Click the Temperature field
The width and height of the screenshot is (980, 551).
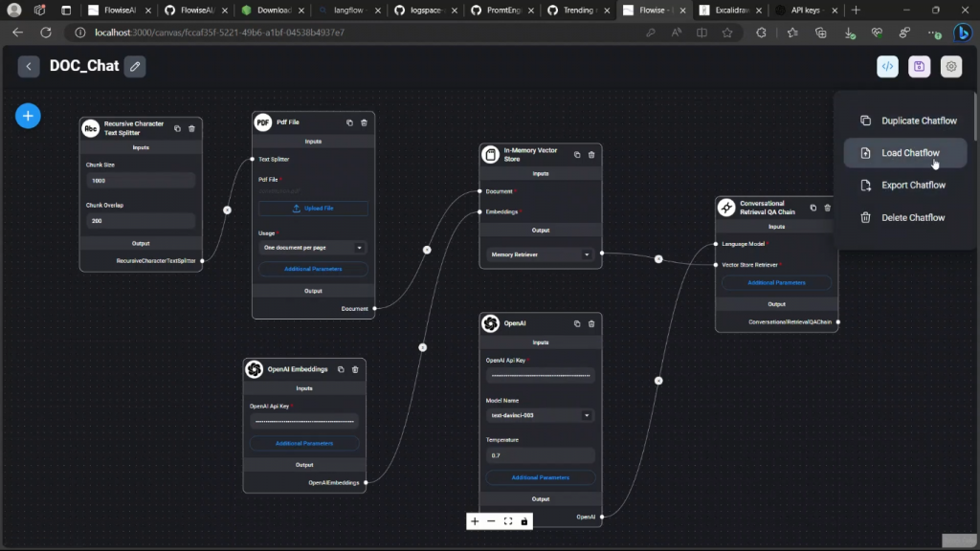[x=540, y=455]
